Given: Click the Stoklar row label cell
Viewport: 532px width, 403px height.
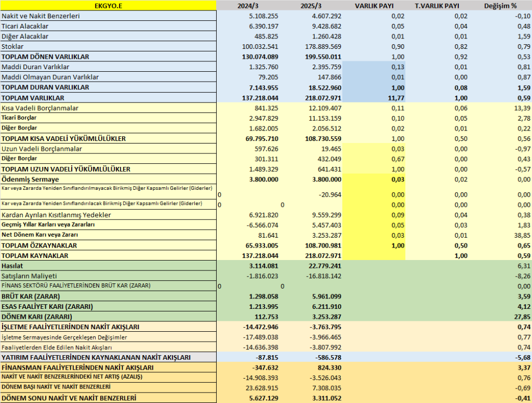Looking at the screenshot, I should tap(108, 46).
